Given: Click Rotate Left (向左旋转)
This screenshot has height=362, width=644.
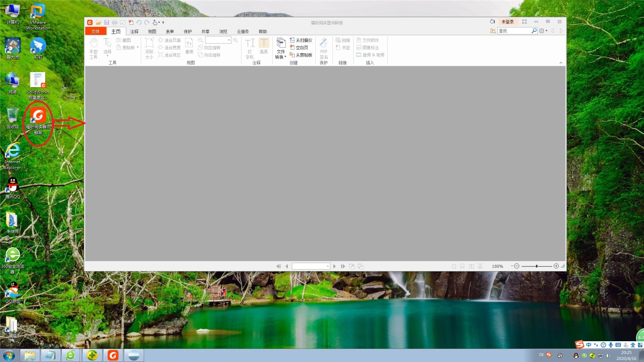Looking at the screenshot, I should pyautogui.click(x=209, y=48).
